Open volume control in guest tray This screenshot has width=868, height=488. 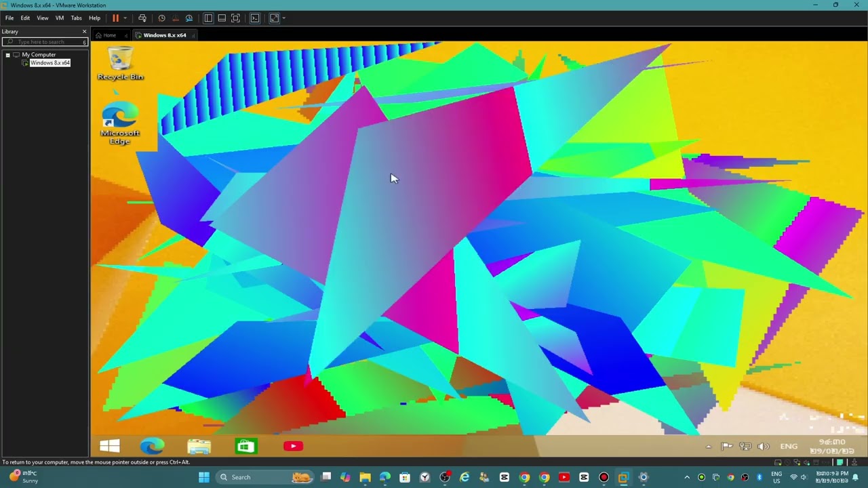click(x=764, y=447)
